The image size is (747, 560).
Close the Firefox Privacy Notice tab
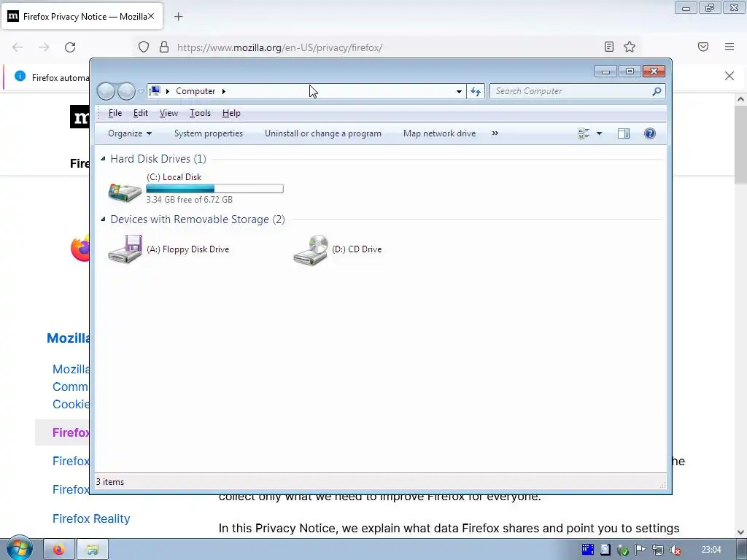[150, 16]
